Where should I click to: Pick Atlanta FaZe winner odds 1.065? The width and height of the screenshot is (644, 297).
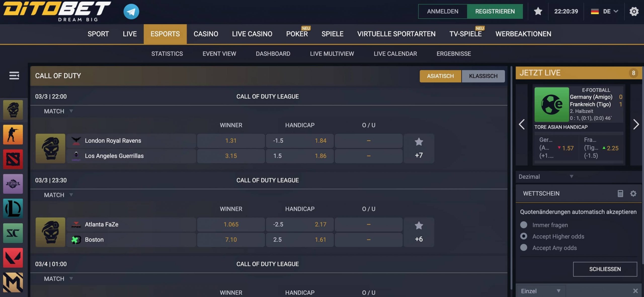point(231,224)
